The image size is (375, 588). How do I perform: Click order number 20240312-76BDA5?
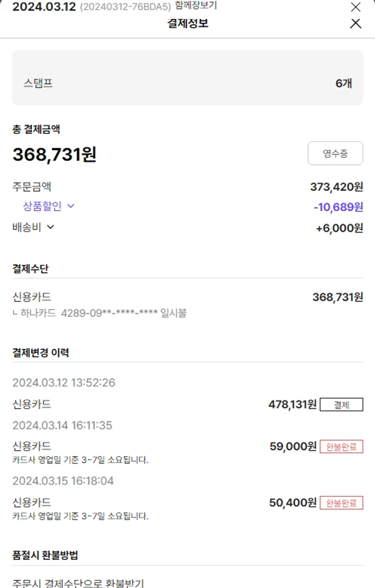(x=125, y=7)
